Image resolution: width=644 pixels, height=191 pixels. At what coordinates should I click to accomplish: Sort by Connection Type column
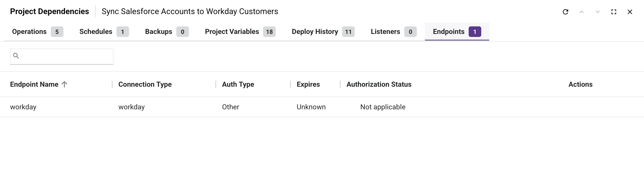145,84
